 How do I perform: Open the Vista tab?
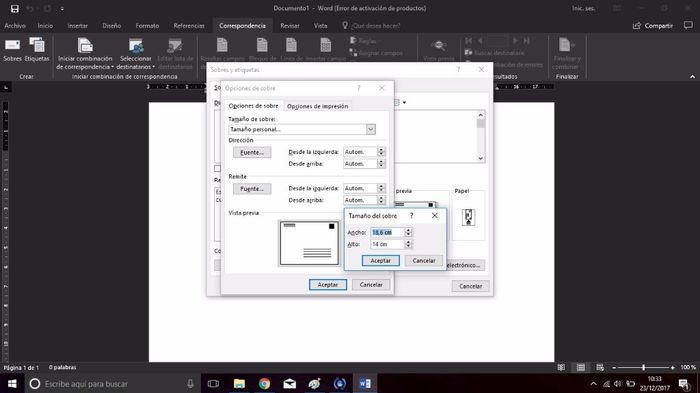pos(321,26)
